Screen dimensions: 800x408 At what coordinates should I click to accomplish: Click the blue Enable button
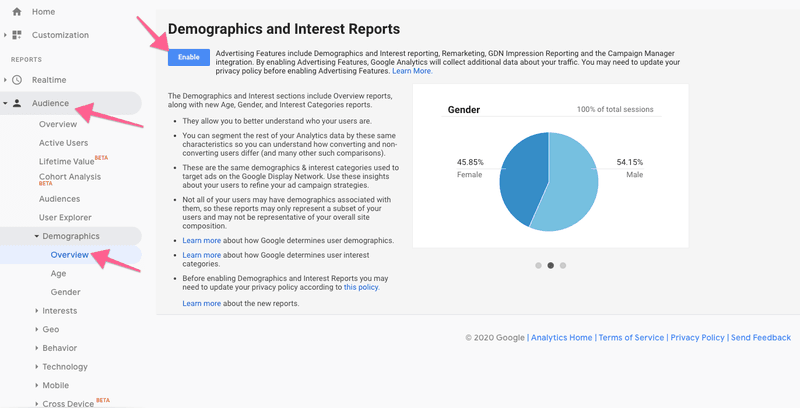click(189, 57)
